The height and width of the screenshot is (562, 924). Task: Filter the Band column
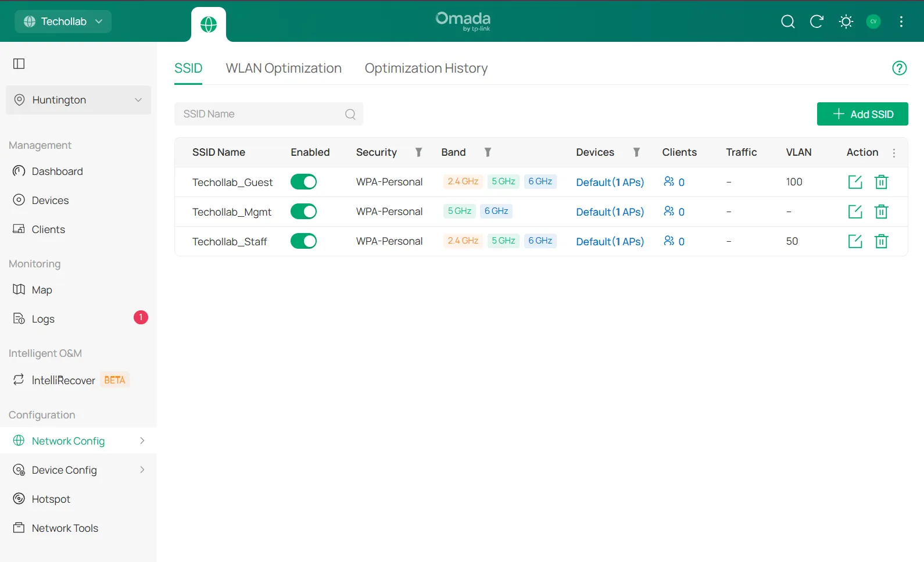488,152
